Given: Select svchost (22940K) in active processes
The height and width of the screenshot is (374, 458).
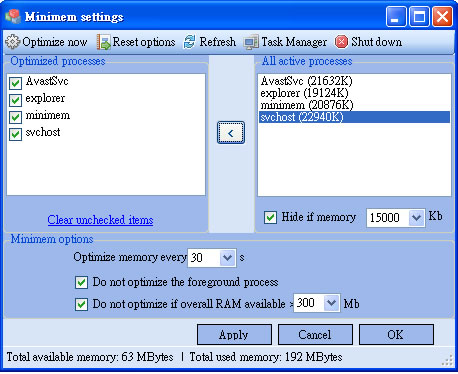Looking at the screenshot, I should point(354,117).
